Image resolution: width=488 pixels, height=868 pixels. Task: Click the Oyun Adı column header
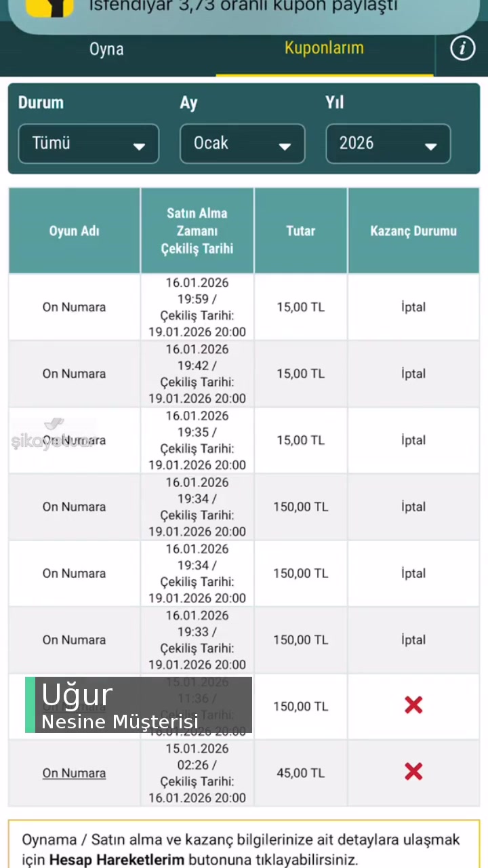click(74, 231)
